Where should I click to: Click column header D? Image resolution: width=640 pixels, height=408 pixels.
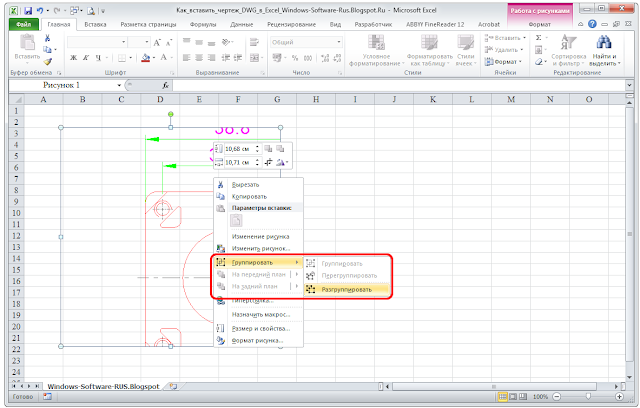160,99
